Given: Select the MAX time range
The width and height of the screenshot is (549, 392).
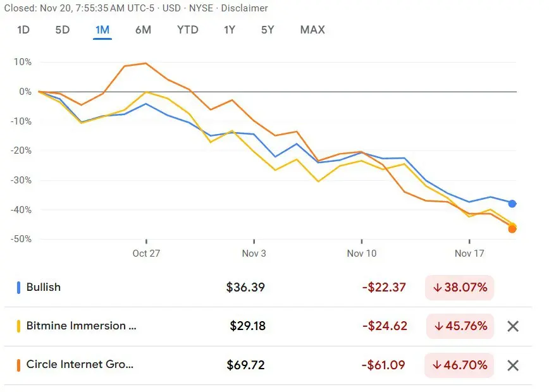Looking at the screenshot, I should pyautogui.click(x=312, y=30).
